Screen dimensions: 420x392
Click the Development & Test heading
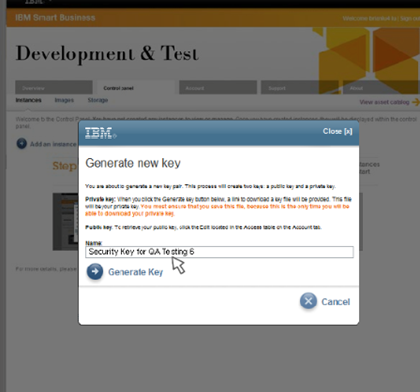(x=107, y=54)
